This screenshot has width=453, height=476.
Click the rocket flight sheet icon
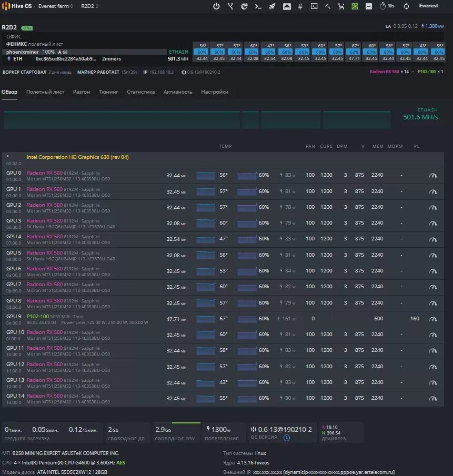tap(272, 6)
